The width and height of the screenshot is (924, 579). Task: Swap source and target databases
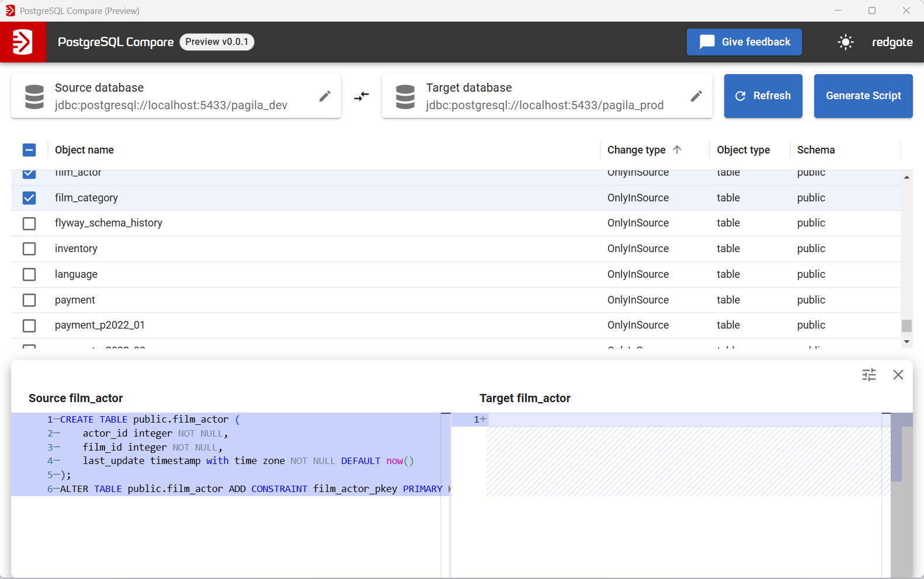362,96
